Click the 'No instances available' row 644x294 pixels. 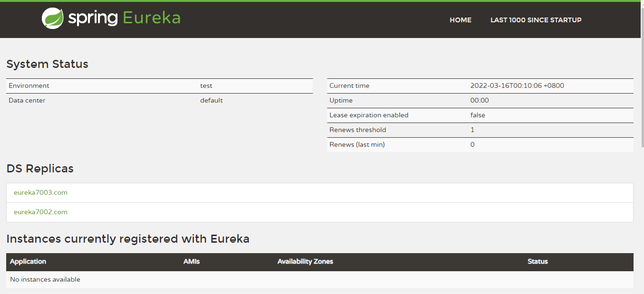[320, 280]
